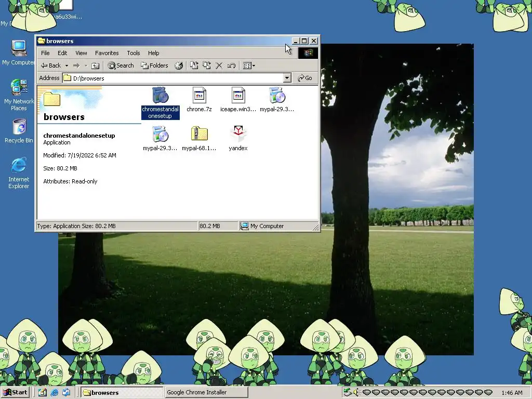Click the Back toolbar button
This screenshot has width=532, height=399.
click(x=51, y=65)
